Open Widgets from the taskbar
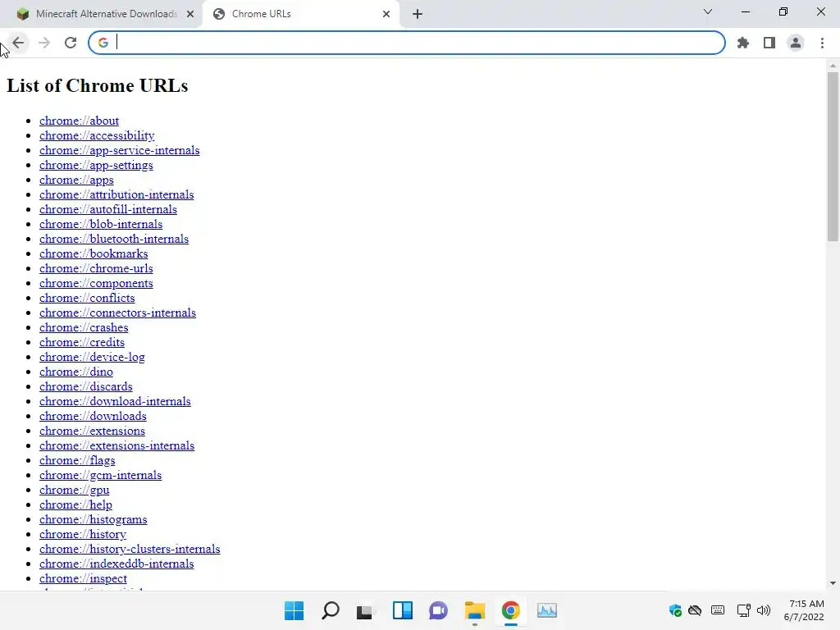Image resolution: width=840 pixels, height=630 pixels. tap(403, 610)
